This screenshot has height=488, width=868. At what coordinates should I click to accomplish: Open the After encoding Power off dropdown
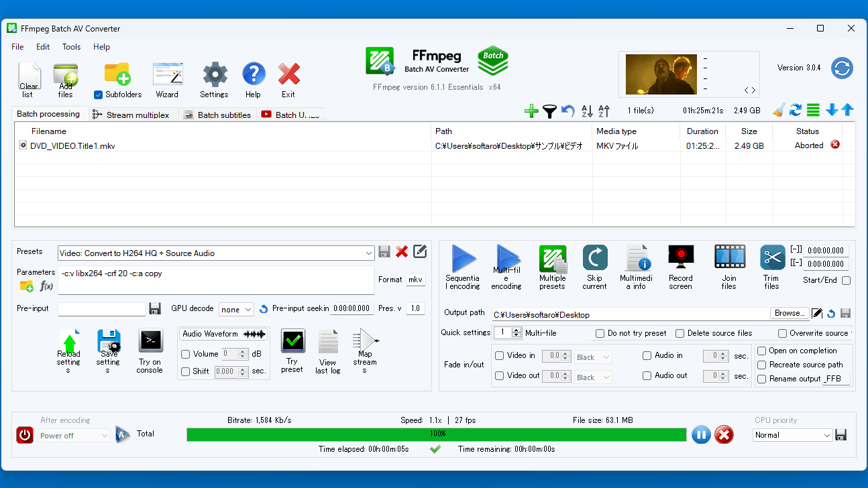click(x=73, y=436)
